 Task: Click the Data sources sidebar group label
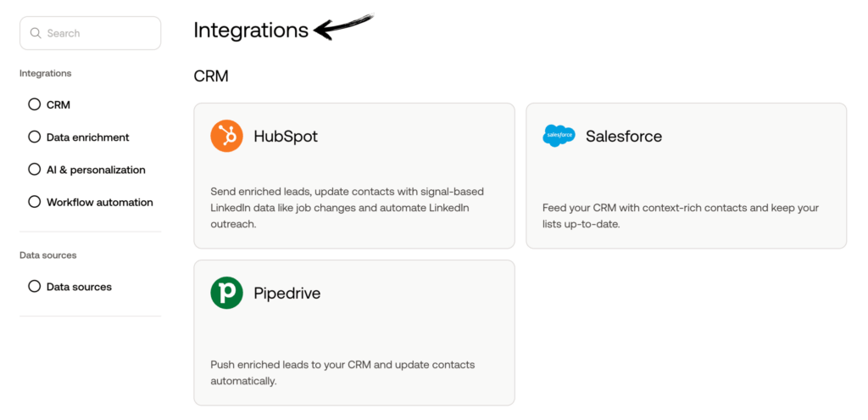coord(47,255)
